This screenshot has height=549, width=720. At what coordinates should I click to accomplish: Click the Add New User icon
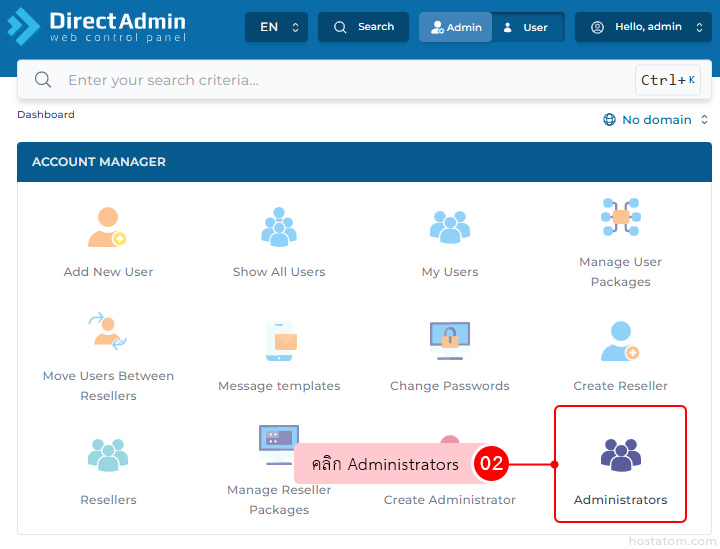(107, 227)
